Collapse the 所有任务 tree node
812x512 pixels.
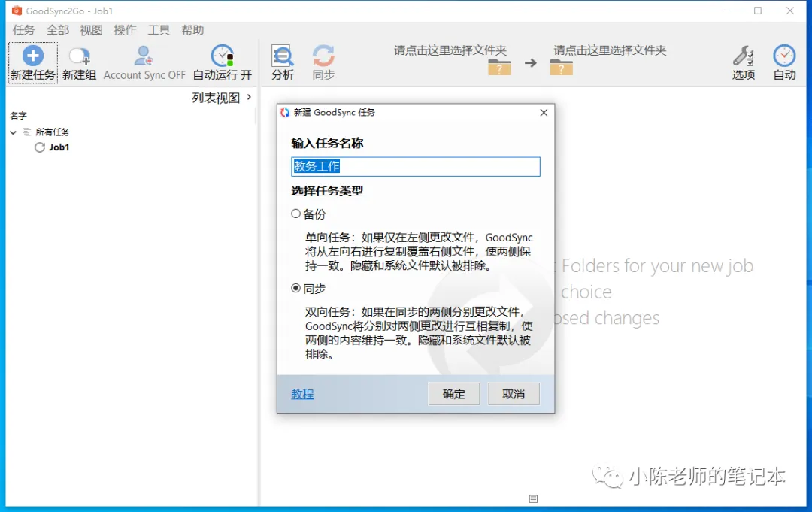[x=14, y=132]
